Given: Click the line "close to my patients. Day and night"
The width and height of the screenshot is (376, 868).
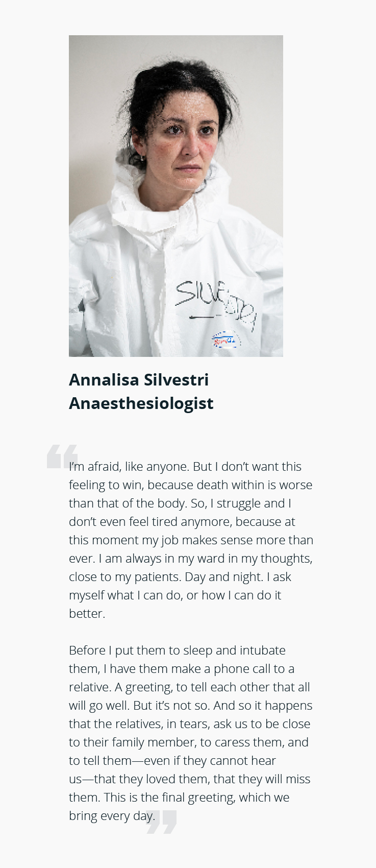Looking at the screenshot, I should (180, 577).
